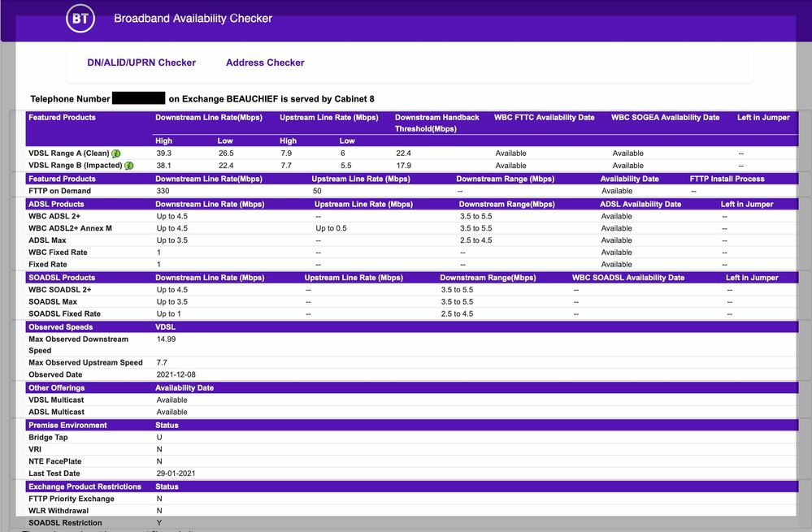Click help icon beside VDSL Range B (Impacted)
812x532 pixels.
[x=128, y=166]
